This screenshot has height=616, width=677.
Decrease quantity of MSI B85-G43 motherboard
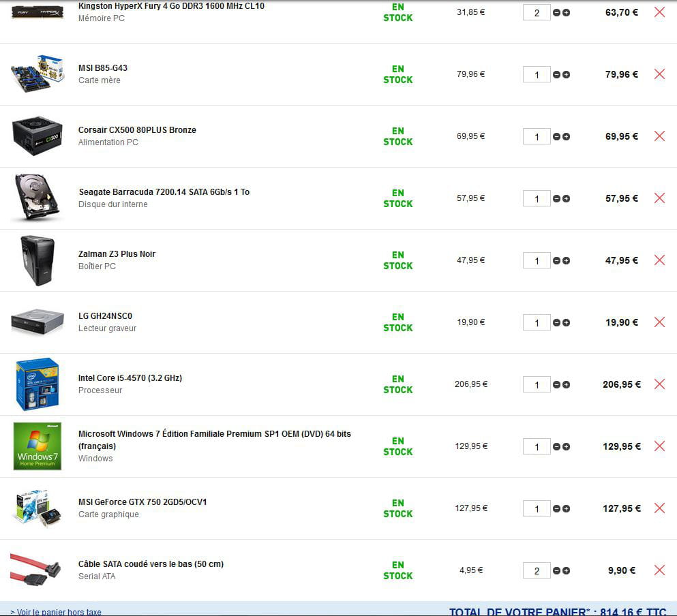point(556,75)
